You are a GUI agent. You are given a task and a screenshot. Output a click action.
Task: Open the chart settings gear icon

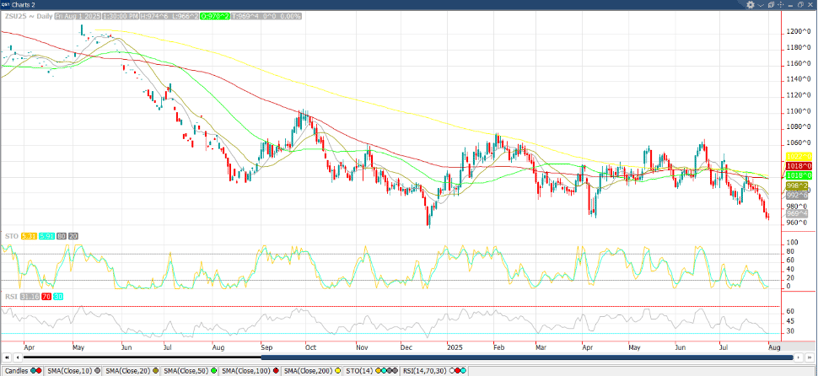click(x=750, y=5)
